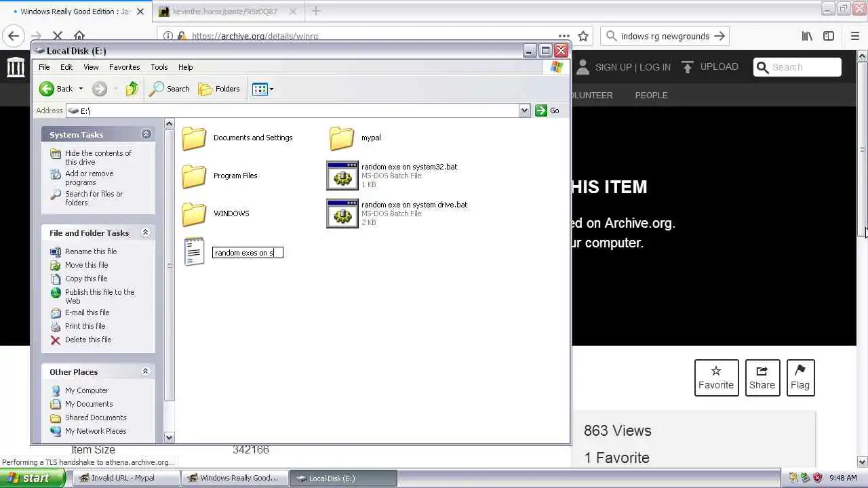Go up one folder level
The width and height of the screenshot is (868, 488).
[x=132, y=89]
